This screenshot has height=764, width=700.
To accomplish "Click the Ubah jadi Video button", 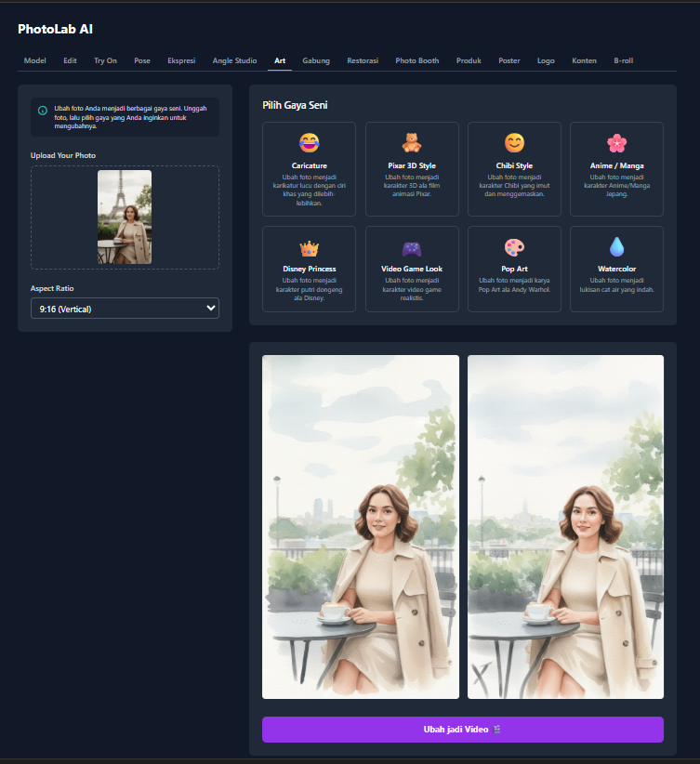I will coord(462,730).
